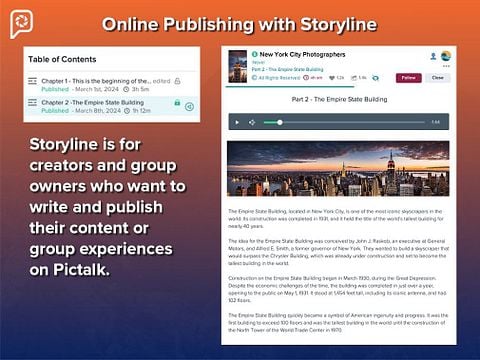The width and height of the screenshot is (480, 360).
Task: Click the teal repost icon
Action: click(376, 78)
